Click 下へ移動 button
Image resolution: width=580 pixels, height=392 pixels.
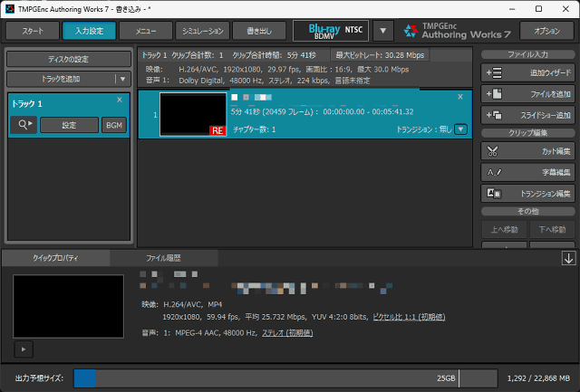click(552, 229)
